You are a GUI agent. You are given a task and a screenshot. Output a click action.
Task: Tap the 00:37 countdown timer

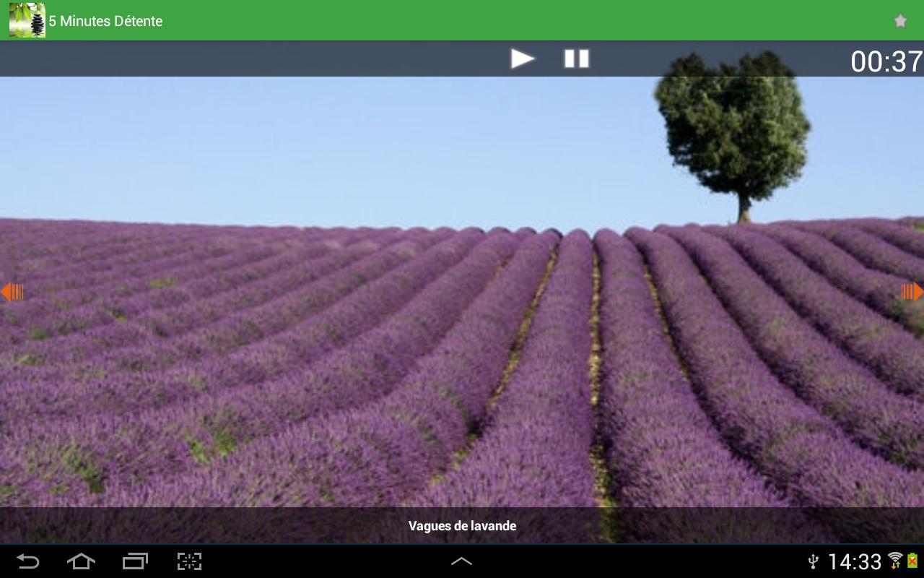click(886, 61)
